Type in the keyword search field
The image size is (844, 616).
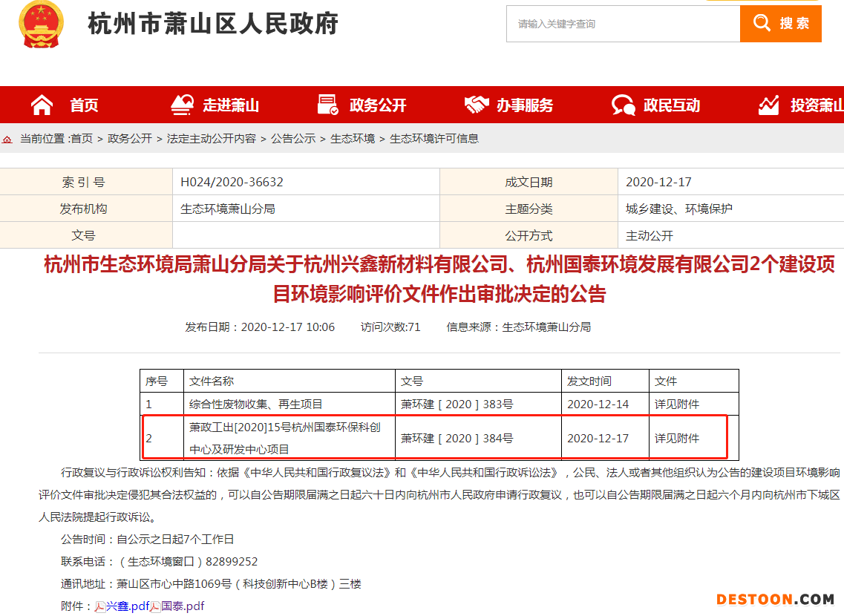click(622, 24)
